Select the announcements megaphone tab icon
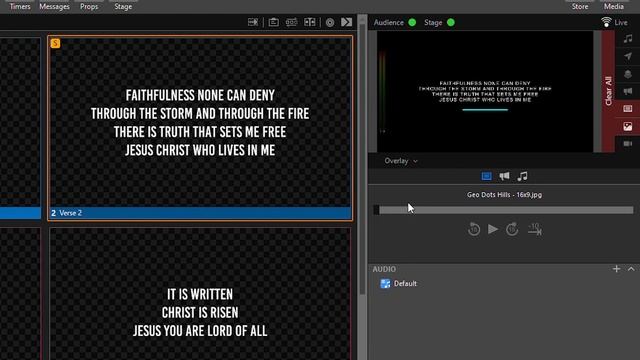This screenshot has width=640, height=360. point(504,176)
